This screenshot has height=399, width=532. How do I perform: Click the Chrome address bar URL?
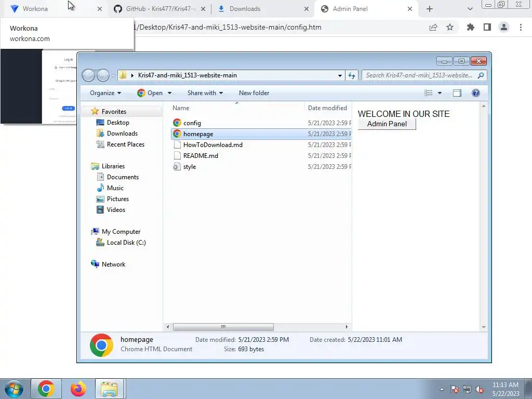pyautogui.click(x=228, y=27)
